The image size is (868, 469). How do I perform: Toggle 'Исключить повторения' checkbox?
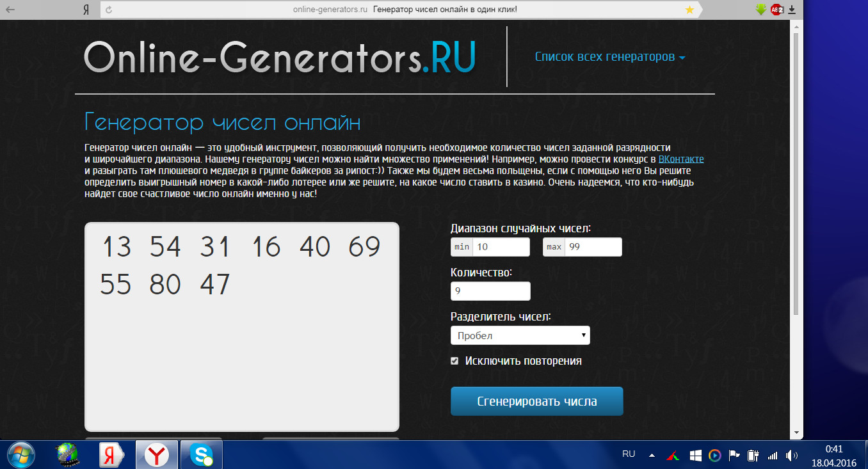pos(454,361)
